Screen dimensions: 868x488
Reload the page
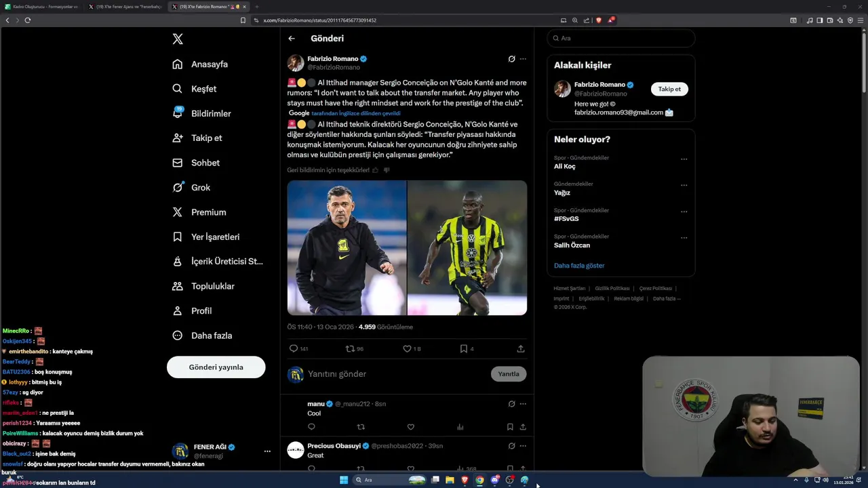(28, 20)
